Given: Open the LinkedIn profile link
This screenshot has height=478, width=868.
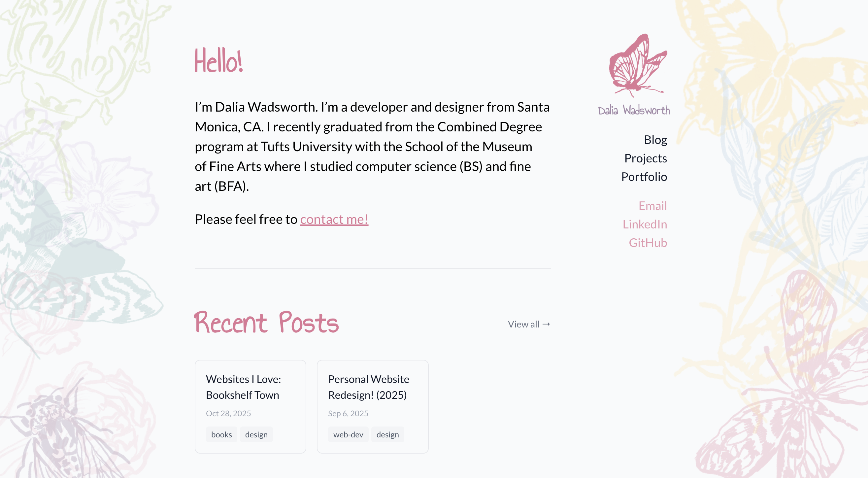Looking at the screenshot, I should click(644, 224).
